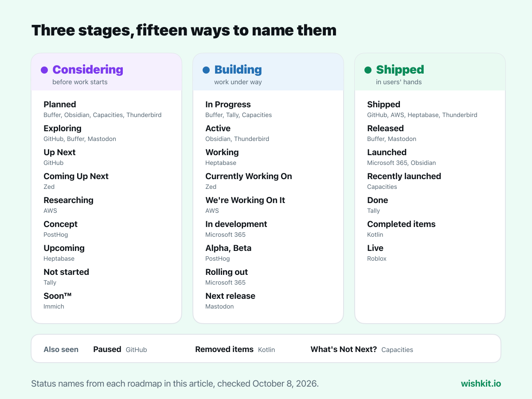
Task: Click 'Zed' under Coming Up Next
Action: (49, 187)
